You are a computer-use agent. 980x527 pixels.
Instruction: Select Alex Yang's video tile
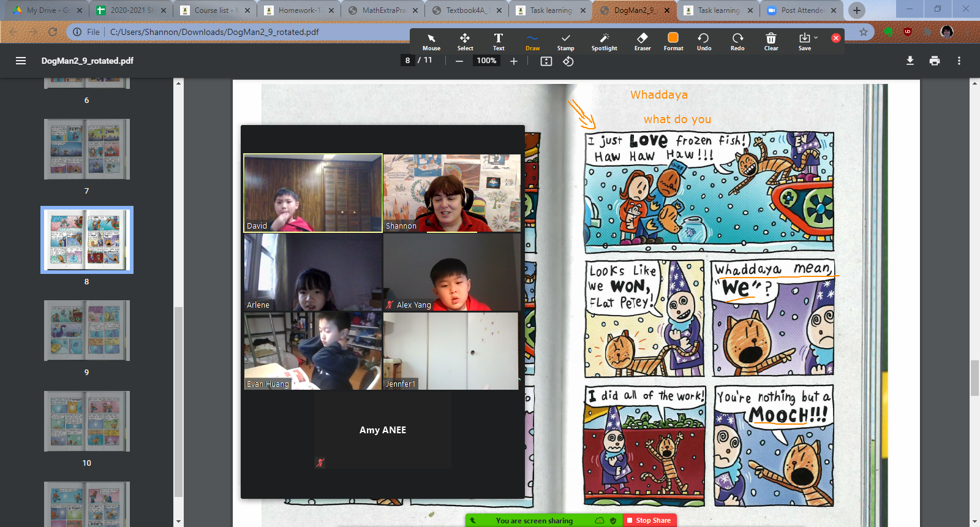452,272
